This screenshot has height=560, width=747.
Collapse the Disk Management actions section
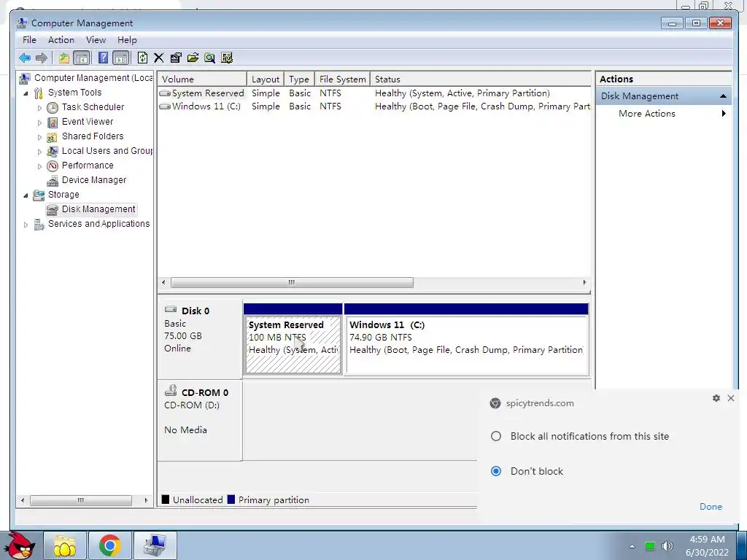pos(723,96)
